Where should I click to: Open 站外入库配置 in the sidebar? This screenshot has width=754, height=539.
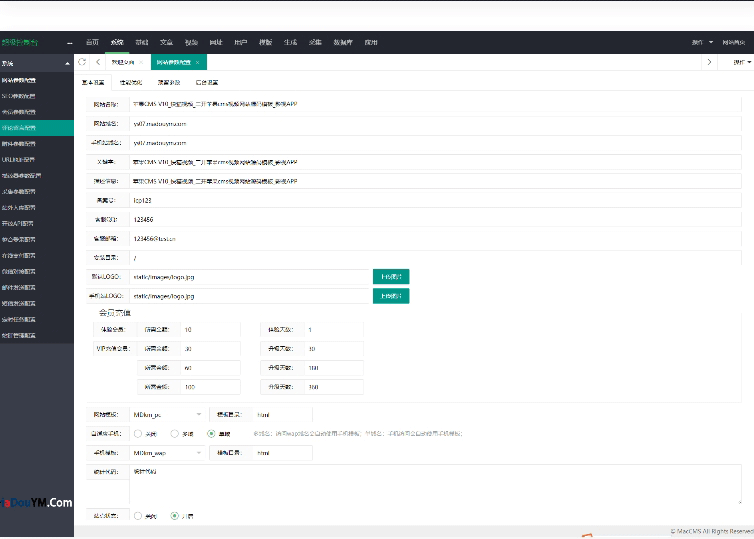(19, 208)
